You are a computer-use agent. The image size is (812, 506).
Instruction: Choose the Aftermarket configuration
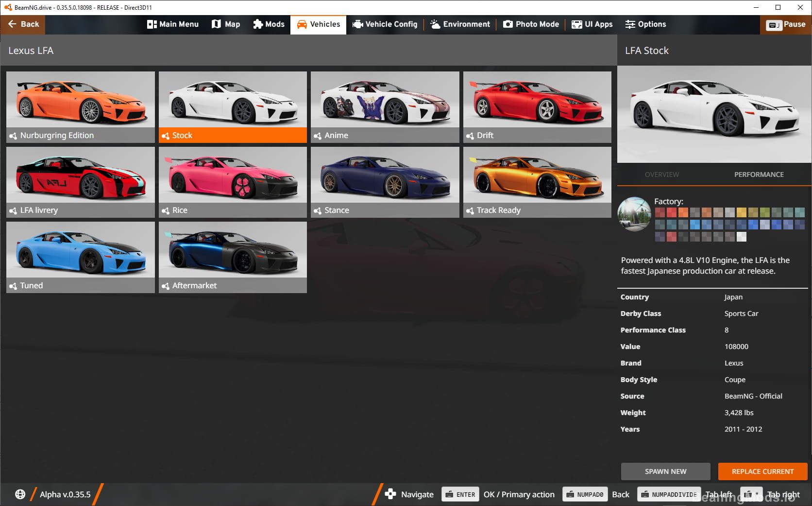pyautogui.click(x=233, y=257)
